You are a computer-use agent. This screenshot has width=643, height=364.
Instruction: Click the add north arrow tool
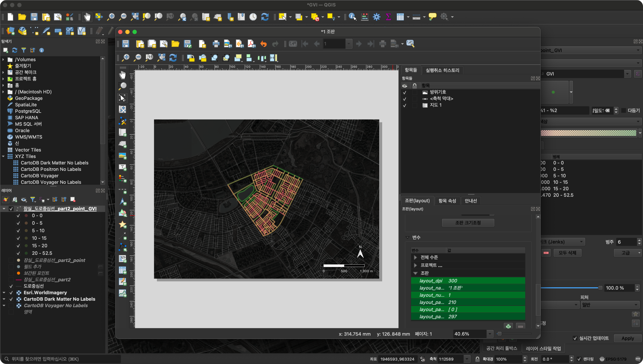(x=123, y=202)
